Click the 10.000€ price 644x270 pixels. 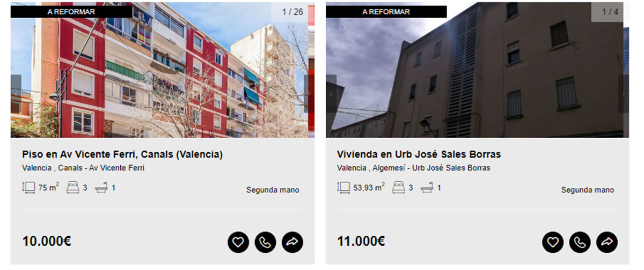pyautogui.click(x=47, y=242)
